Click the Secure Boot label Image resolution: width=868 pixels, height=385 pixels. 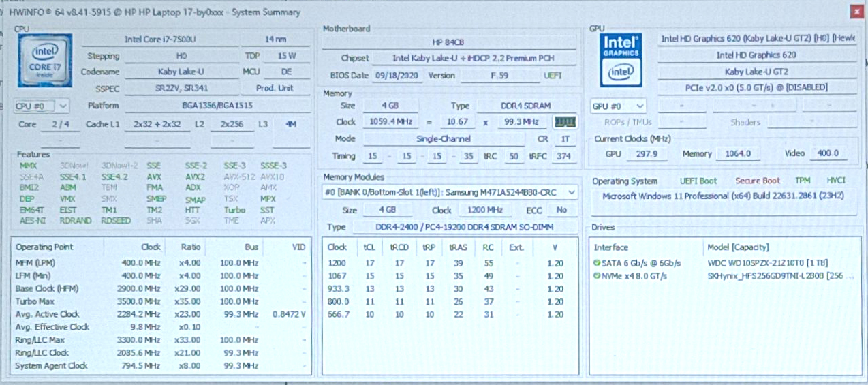pos(758,181)
